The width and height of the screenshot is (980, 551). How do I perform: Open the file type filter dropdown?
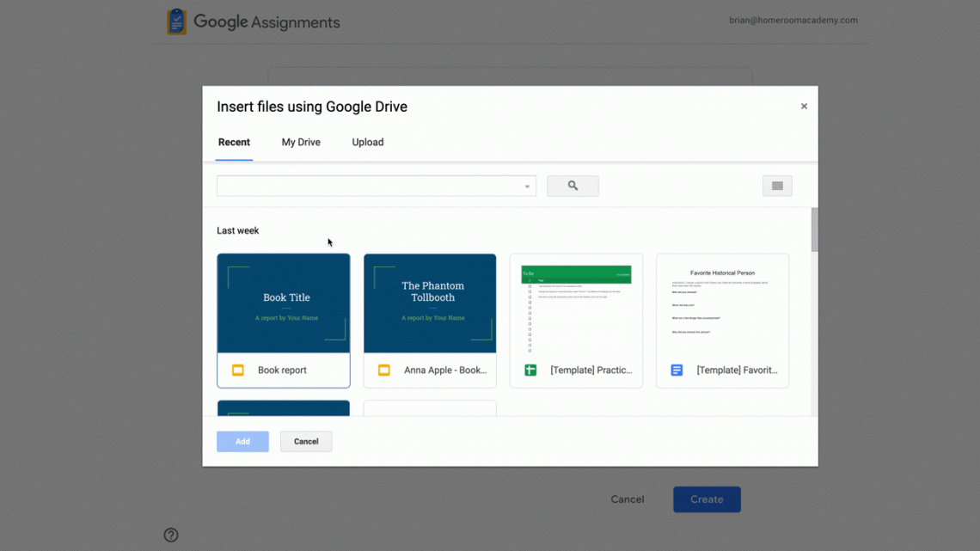525,186
